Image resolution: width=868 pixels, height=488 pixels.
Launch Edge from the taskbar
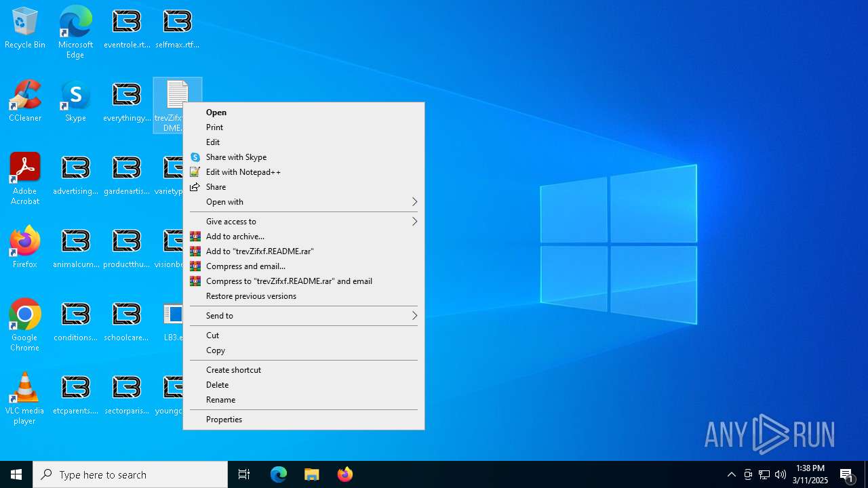pos(279,474)
